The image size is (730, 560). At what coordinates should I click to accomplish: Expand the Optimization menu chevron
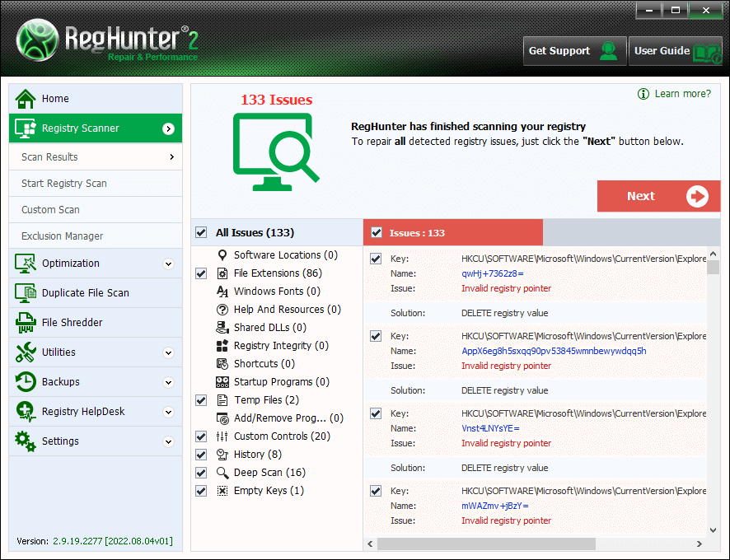168,264
